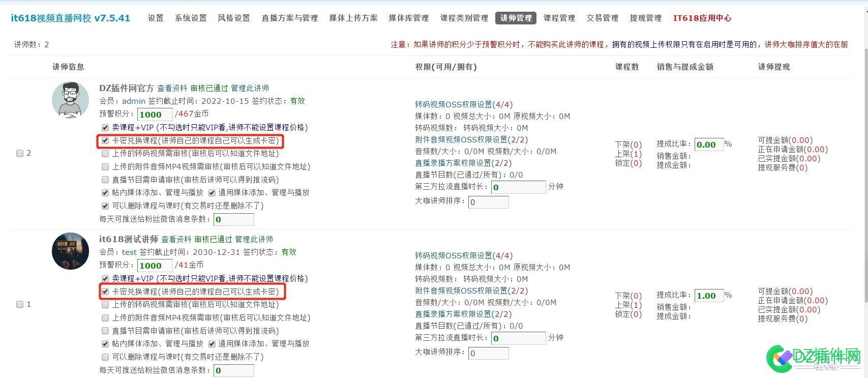
Task: Edit 第三方拉流直播时长 for it618测试讲师
Action: point(518,338)
